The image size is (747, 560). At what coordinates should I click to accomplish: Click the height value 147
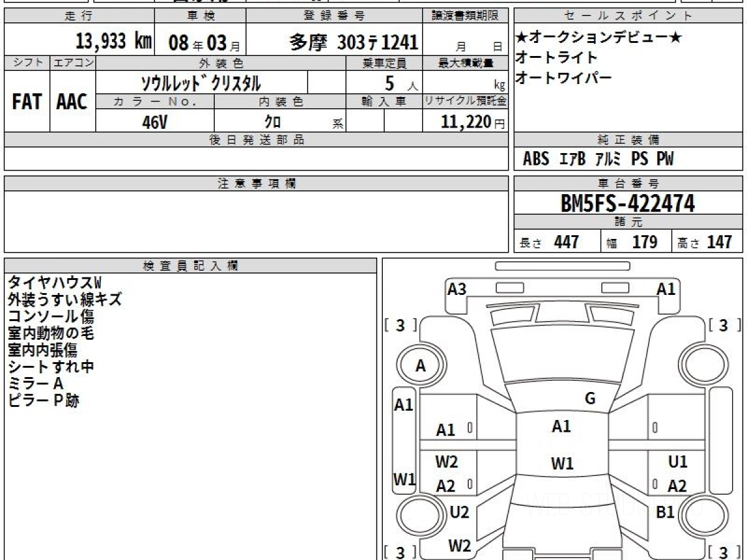coord(720,242)
